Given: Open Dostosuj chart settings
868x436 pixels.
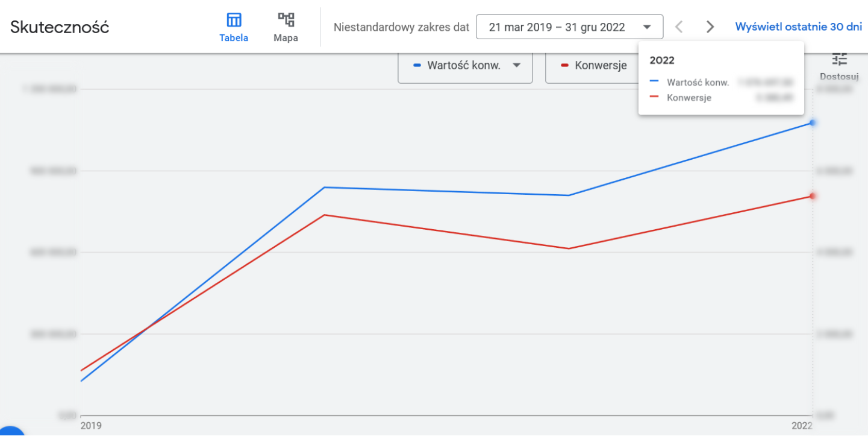Looking at the screenshot, I should [x=839, y=66].
